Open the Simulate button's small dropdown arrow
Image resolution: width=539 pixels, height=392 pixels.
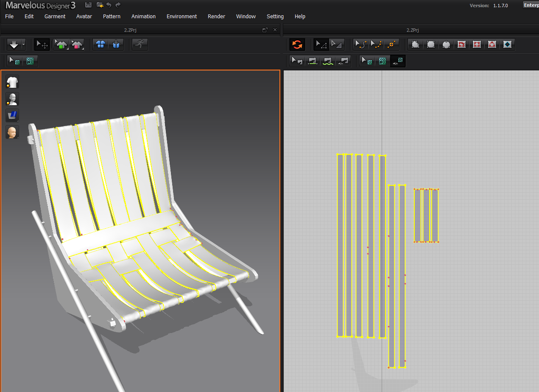coord(23,45)
